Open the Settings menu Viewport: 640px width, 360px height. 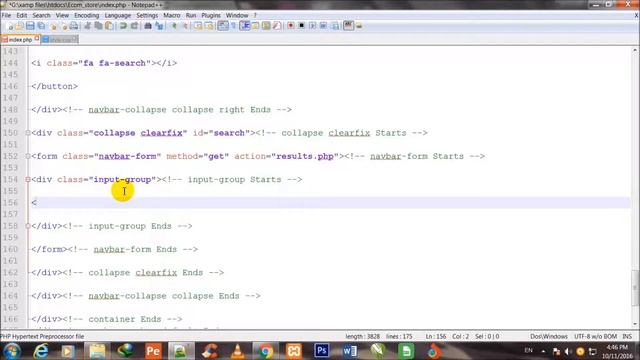[x=147, y=15]
